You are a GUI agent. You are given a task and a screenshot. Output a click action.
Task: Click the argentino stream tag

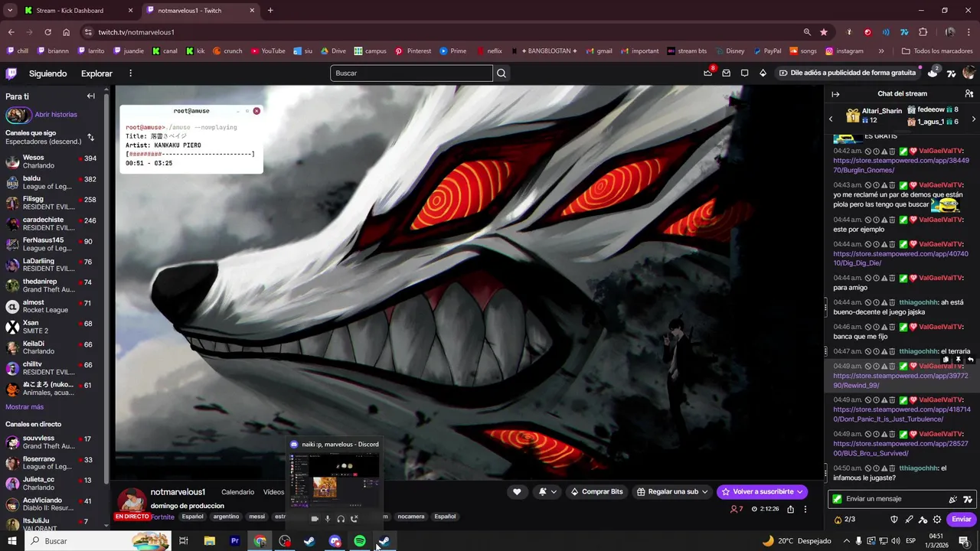pyautogui.click(x=226, y=517)
